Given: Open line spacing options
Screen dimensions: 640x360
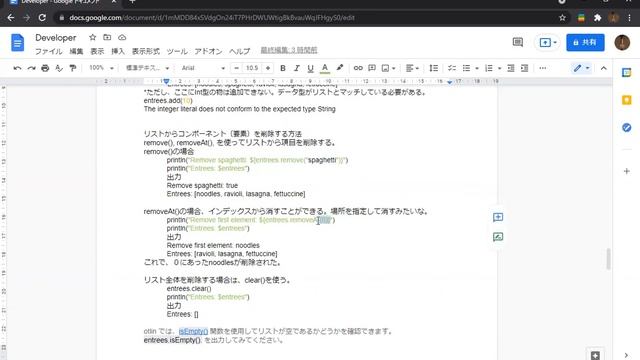Looking at the screenshot, I should point(433,68).
